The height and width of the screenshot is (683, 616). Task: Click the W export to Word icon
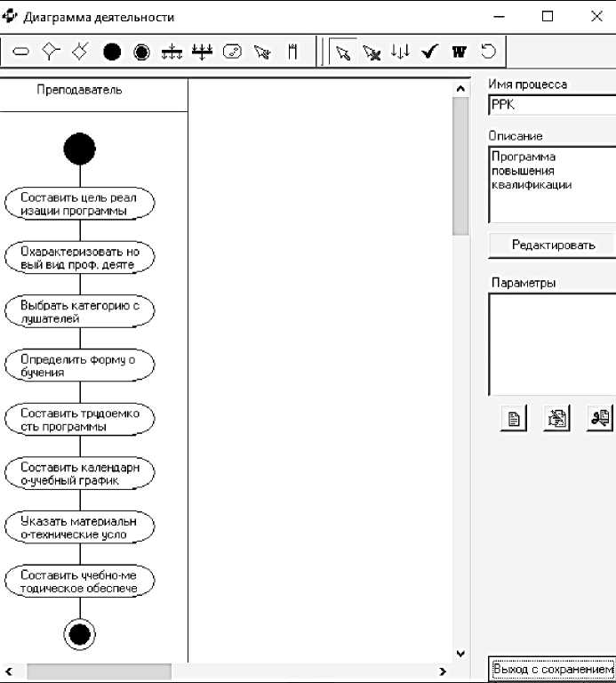point(460,52)
